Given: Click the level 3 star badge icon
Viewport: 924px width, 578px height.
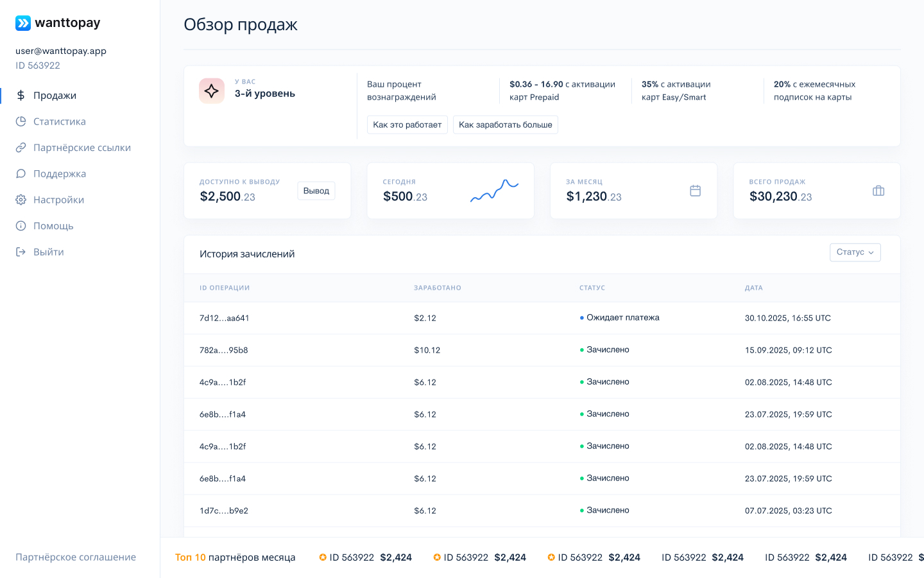Looking at the screenshot, I should click(212, 91).
